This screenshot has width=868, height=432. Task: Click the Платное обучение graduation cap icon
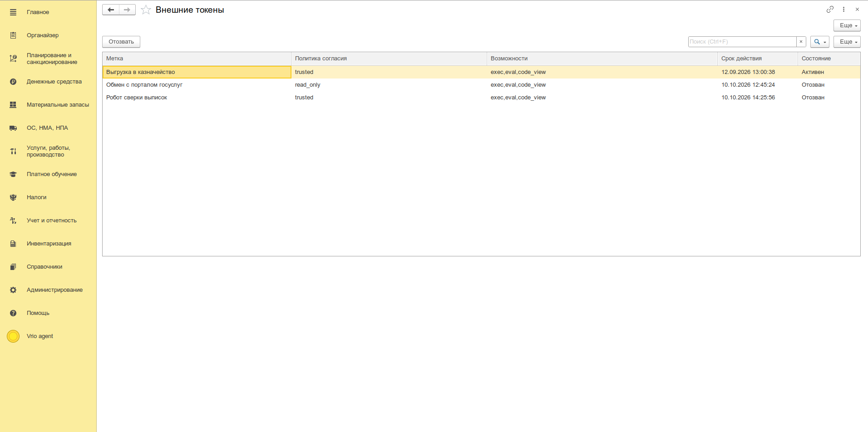click(x=13, y=174)
